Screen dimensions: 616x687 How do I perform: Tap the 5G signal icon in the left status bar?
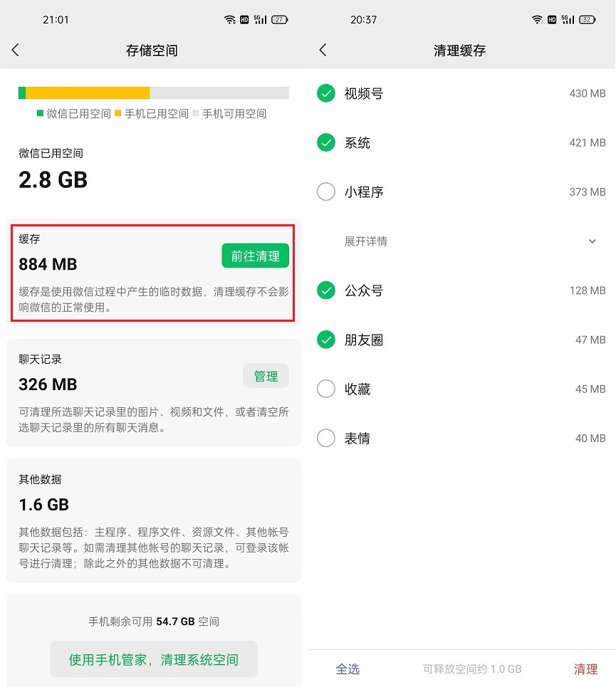[x=260, y=20]
